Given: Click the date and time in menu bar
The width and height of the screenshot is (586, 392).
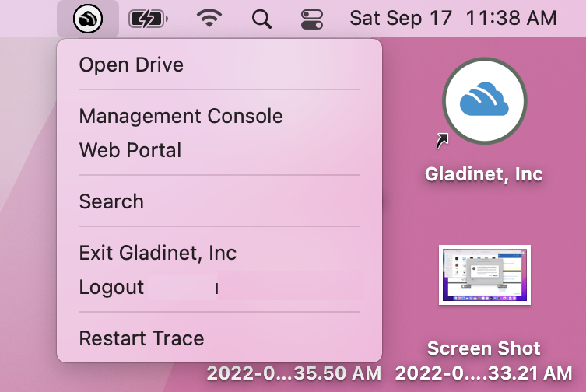Looking at the screenshot, I should (x=453, y=19).
